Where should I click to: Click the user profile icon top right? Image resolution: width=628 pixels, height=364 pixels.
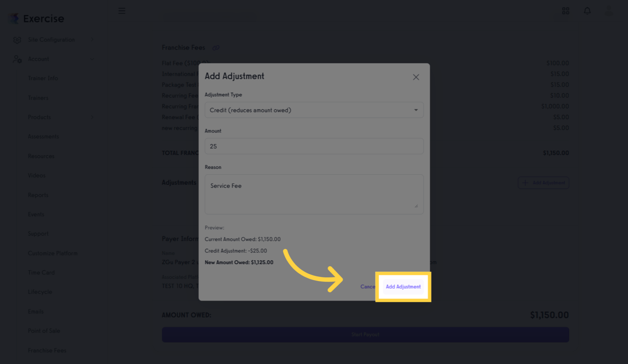coord(609,10)
